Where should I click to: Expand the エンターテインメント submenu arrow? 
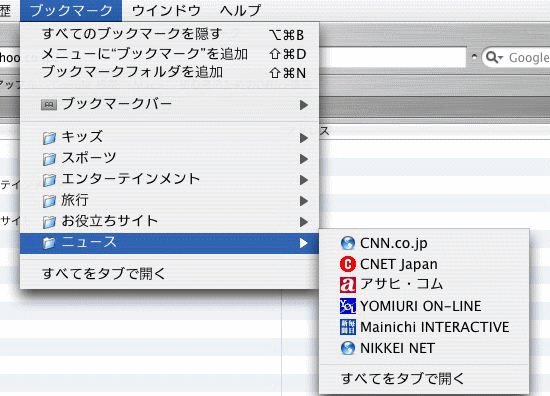pyautogui.click(x=304, y=180)
